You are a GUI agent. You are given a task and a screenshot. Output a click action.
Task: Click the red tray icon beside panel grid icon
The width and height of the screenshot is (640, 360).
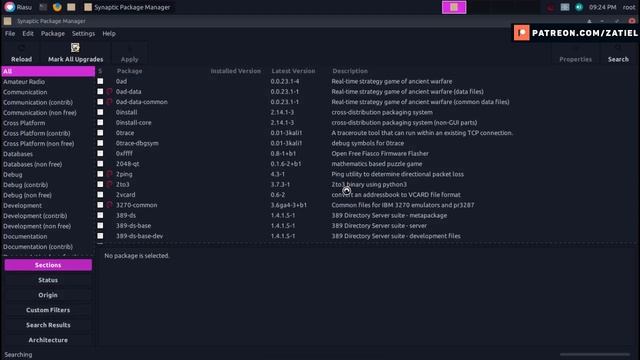click(551, 7)
